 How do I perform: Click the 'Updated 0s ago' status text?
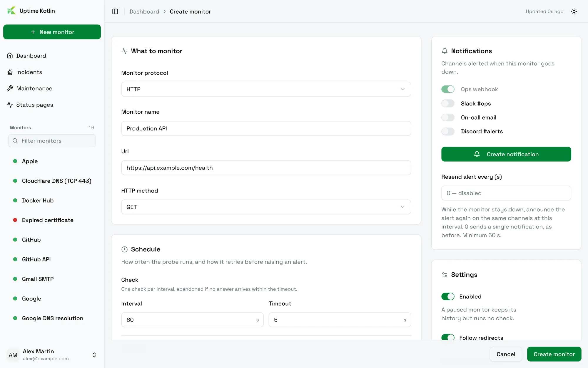544,11
